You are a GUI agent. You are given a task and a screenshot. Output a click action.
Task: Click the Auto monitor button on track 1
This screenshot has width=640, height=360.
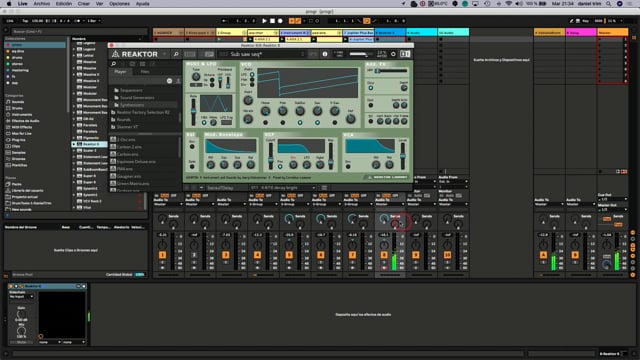click(x=164, y=196)
